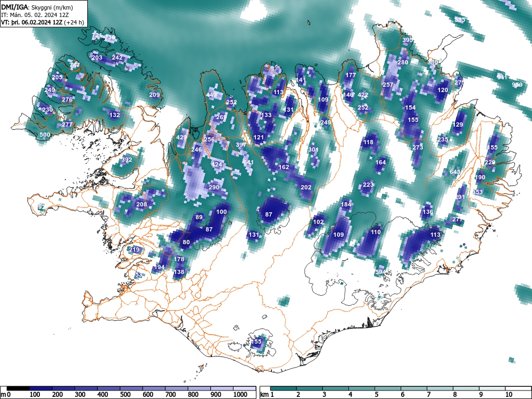The image size is (532, 399).
Task: Click the visibility value 645
Action: pos(455,172)
